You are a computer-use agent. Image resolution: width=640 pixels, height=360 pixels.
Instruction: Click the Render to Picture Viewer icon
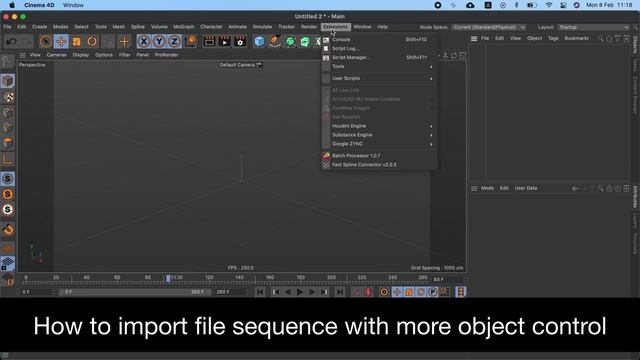[224, 42]
